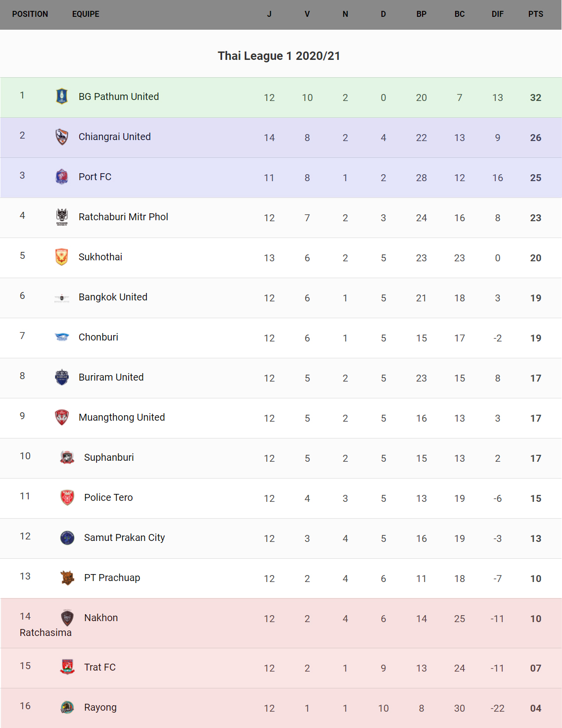Click the EQUIPE column header
The height and width of the screenshot is (728, 562).
pyautogui.click(x=86, y=14)
